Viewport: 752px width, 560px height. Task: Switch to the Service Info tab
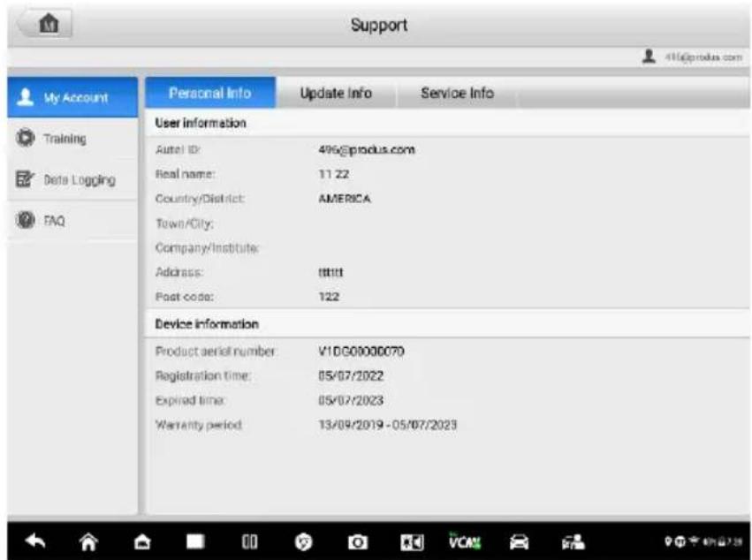tap(457, 93)
